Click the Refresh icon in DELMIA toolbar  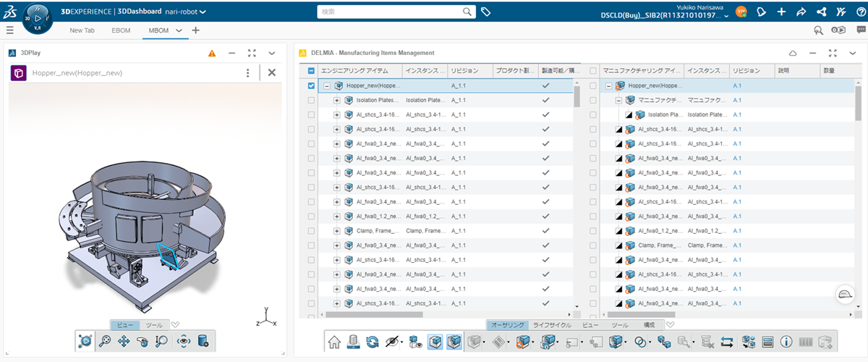373,341
